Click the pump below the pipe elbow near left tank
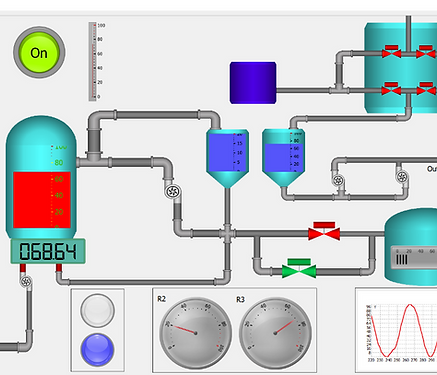The height and width of the screenshot is (375, 437). tap(173, 192)
